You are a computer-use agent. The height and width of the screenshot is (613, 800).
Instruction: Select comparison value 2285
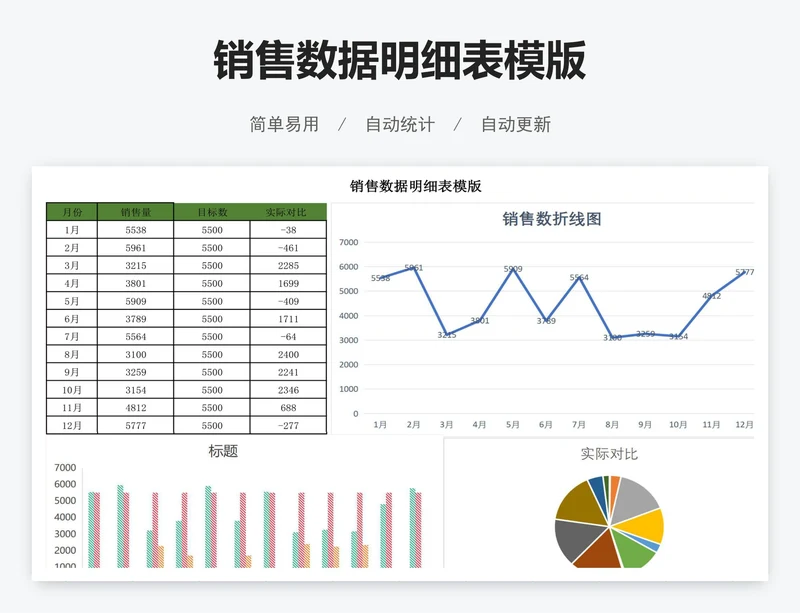(288, 265)
